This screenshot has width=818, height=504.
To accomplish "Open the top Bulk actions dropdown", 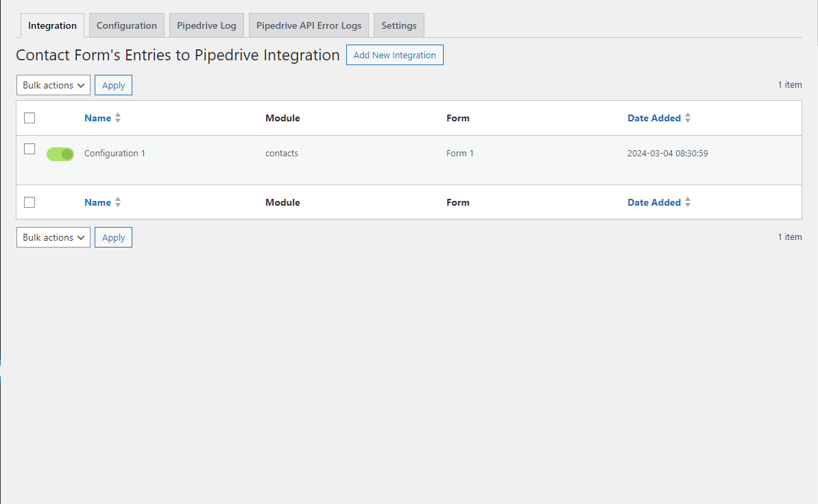I will click(53, 85).
